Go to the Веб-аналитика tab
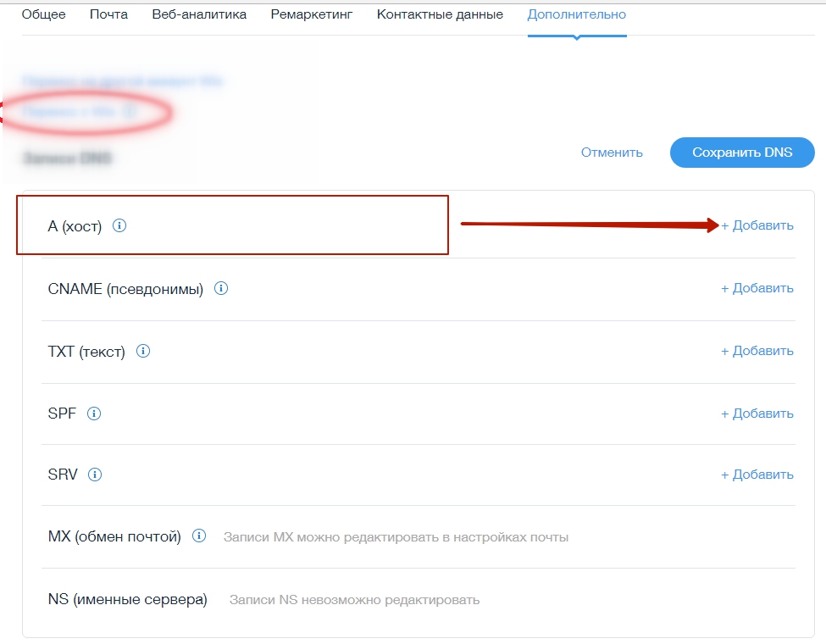This screenshot has width=826, height=644. (199, 14)
